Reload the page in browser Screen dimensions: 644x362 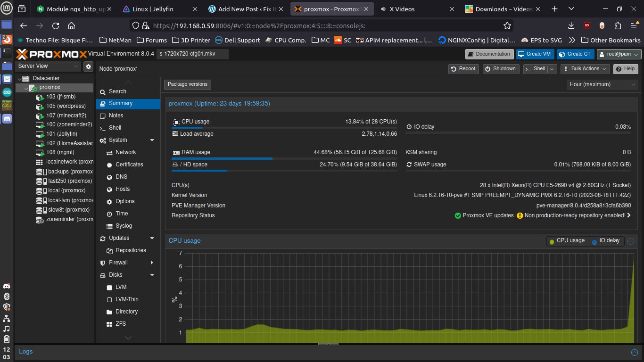click(x=56, y=26)
